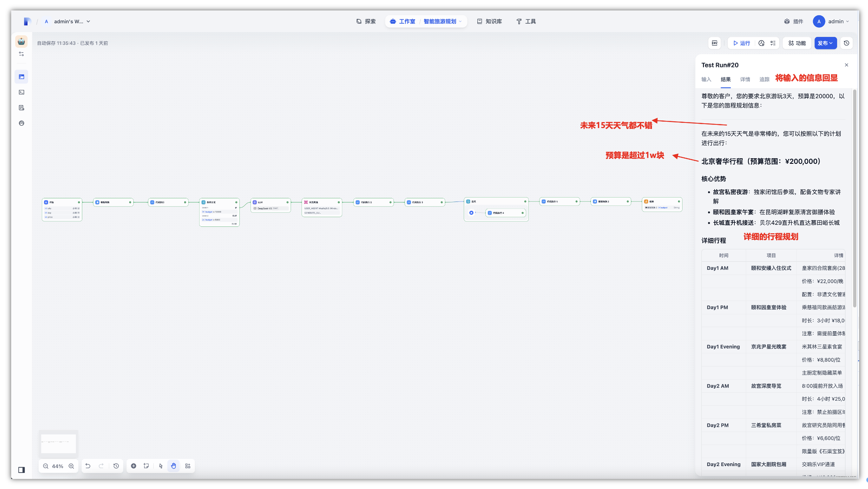Toggle the hand pan mode
The height and width of the screenshot is (489, 868).
tap(173, 466)
